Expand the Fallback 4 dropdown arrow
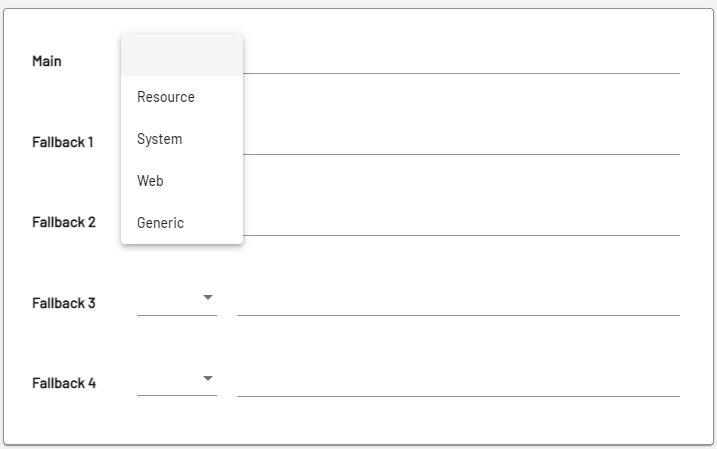 (208, 378)
